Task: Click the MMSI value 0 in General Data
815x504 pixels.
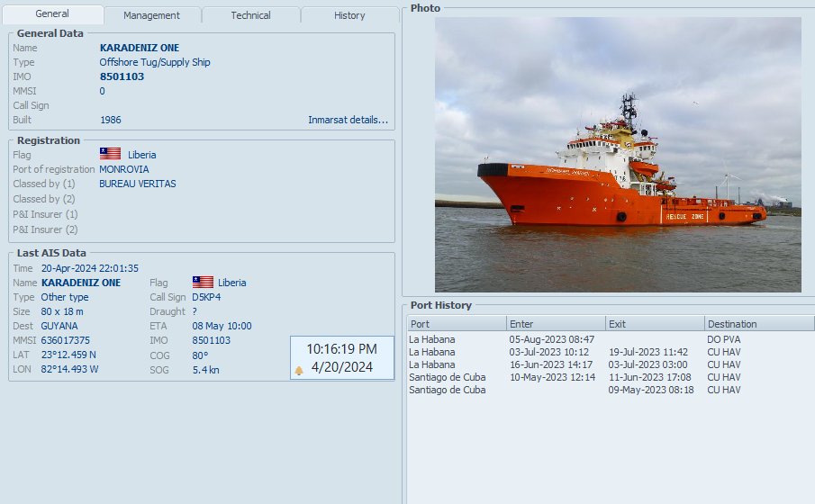Action: point(102,92)
